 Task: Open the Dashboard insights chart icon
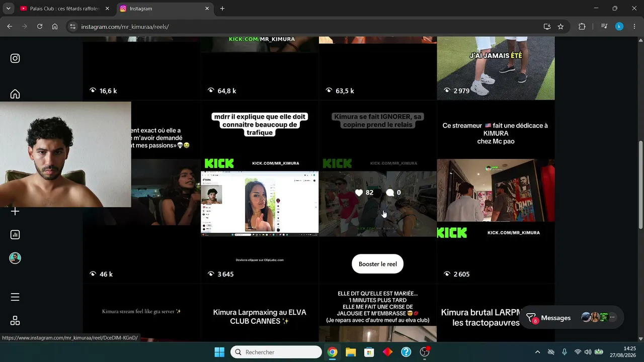(15, 235)
